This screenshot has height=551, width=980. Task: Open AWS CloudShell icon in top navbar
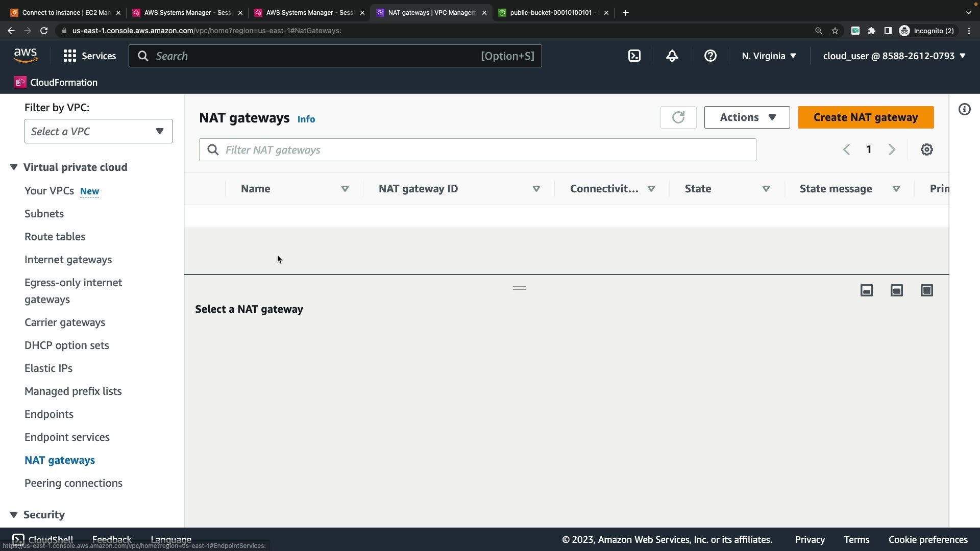(x=634, y=56)
